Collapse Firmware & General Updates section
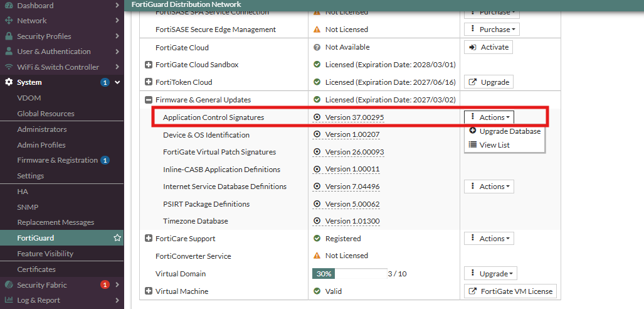This screenshot has height=309, width=644. click(149, 100)
